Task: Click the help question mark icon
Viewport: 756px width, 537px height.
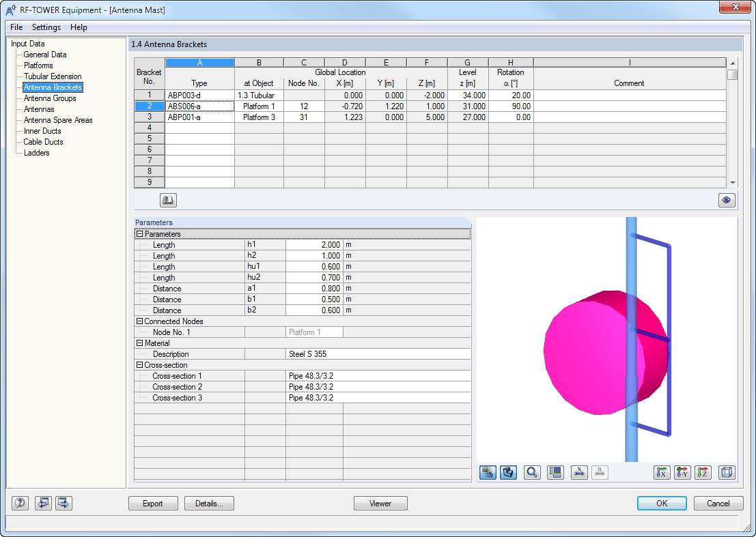Action: (20, 504)
